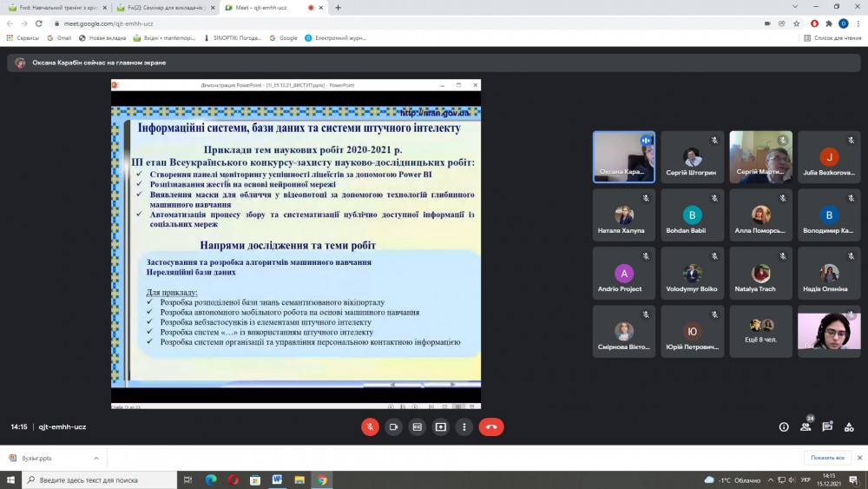
Task: Open the Opera icon on taskbar
Action: pyautogui.click(x=233, y=480)
